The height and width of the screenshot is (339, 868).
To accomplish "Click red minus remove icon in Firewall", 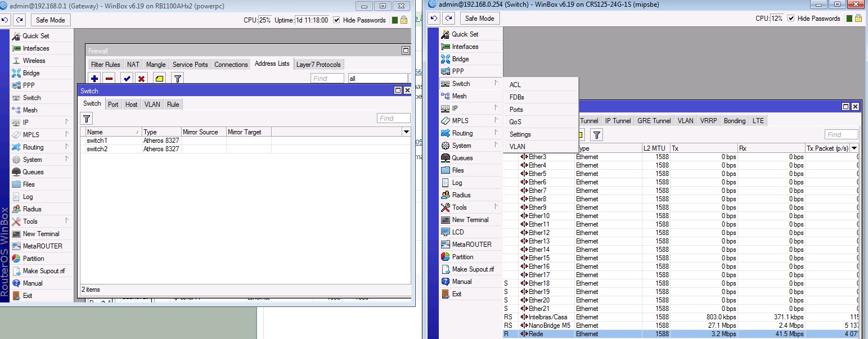I will (109, 79).
